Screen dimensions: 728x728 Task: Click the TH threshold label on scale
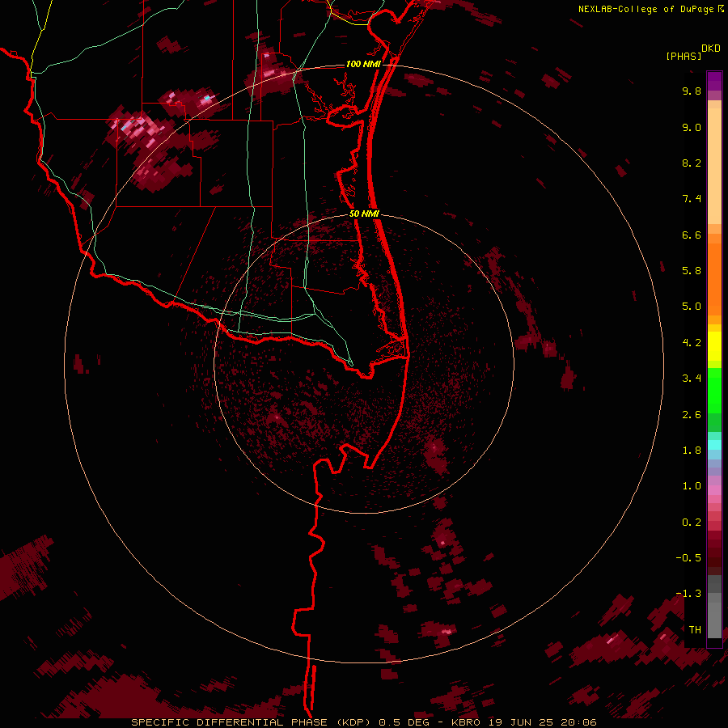(695, 629)
